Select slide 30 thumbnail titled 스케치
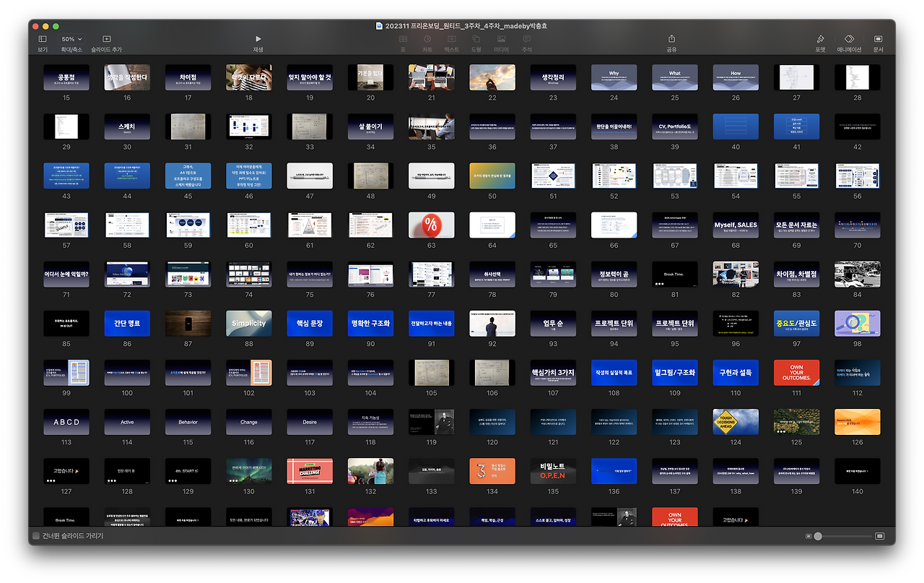Screen dimensions: 924x583 pos(127,126)
